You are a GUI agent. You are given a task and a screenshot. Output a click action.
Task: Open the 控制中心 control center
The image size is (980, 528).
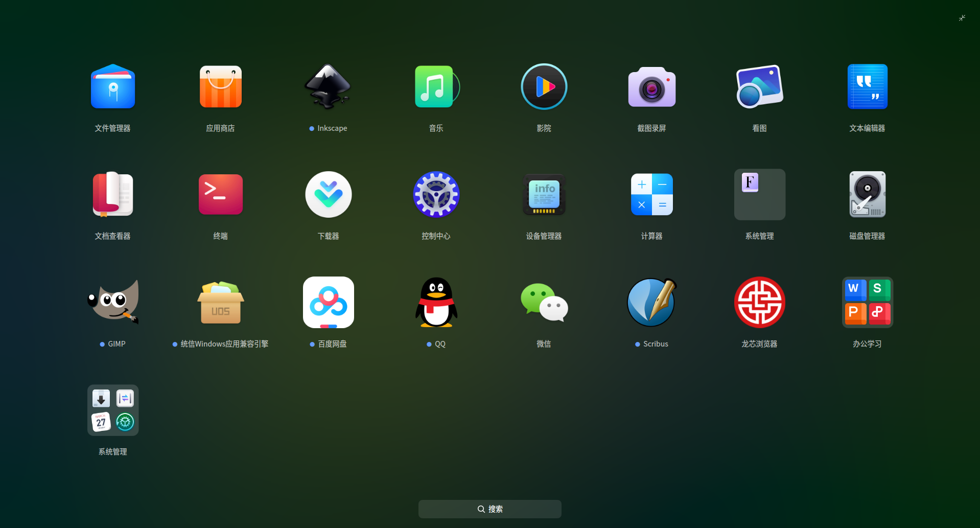click(436, 194)
